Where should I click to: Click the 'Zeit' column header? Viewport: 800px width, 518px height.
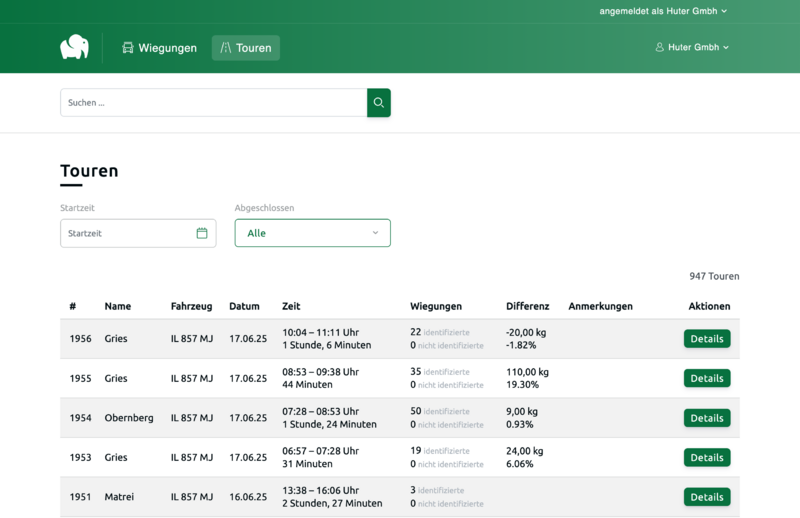(x=291, y=306)
